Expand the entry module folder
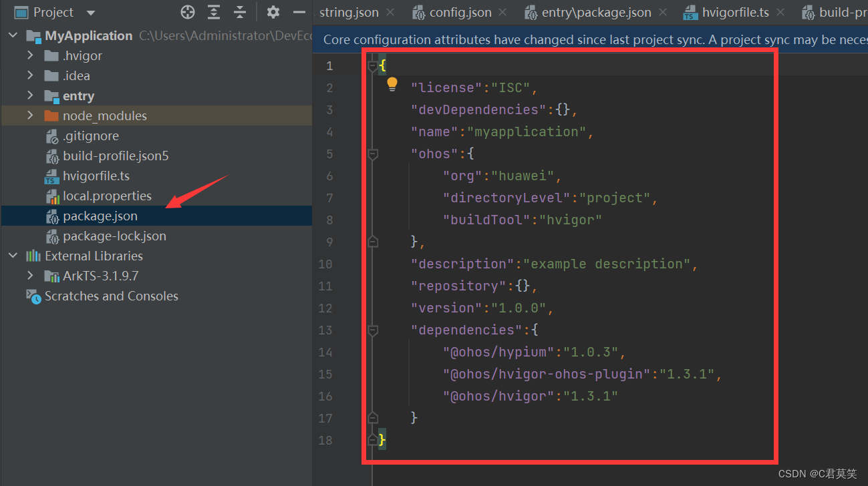This screenshot has height=486, width=868. click(x=30, y=95)
